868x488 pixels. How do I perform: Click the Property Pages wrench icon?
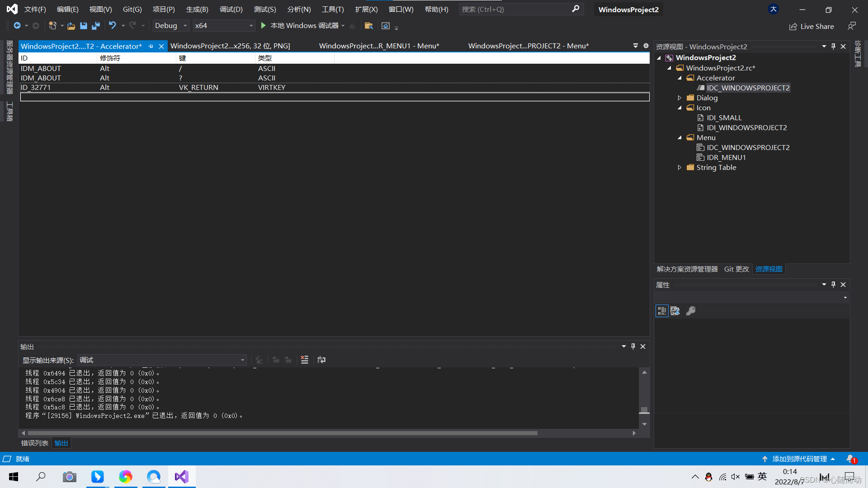690,311
